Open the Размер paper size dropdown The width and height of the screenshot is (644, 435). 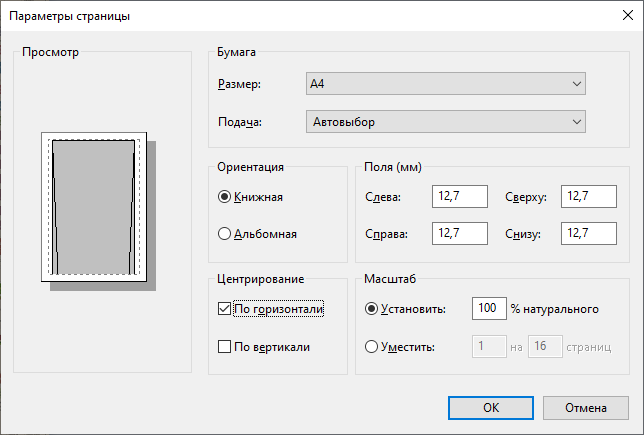(446, 84)
